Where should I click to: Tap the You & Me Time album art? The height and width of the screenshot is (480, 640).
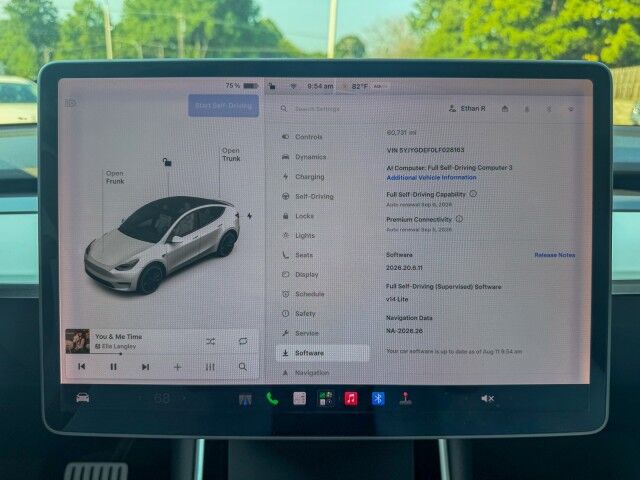point(78,341)
